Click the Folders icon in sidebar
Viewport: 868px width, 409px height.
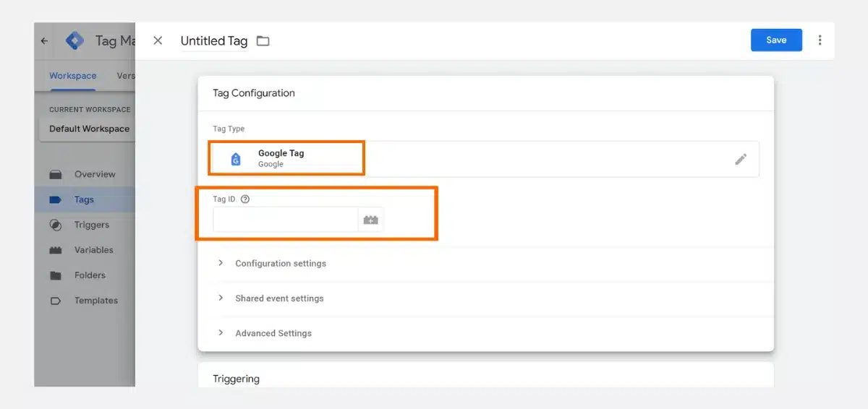(x=56, y=275)
